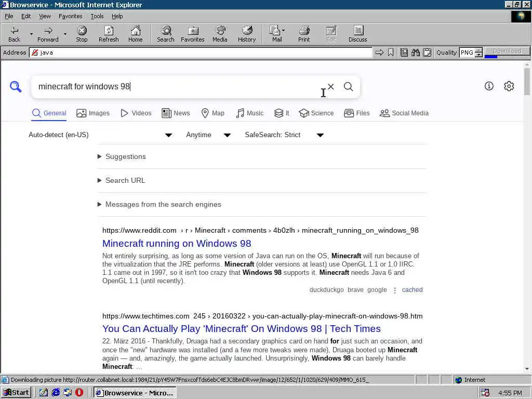The image size is (532, 399).
Task: Open the Edit menu
Action: (26, 16)
